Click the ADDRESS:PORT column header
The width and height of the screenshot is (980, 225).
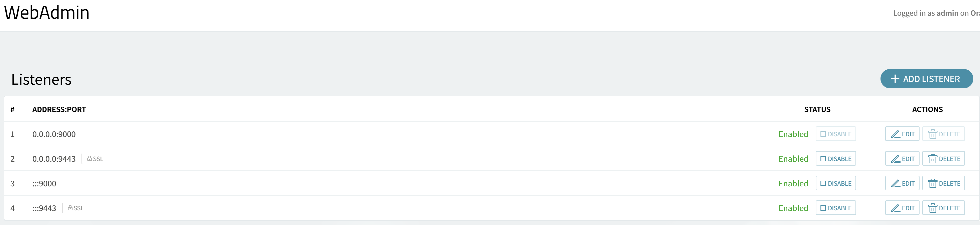pyautogui.click(x=59, y=109)
